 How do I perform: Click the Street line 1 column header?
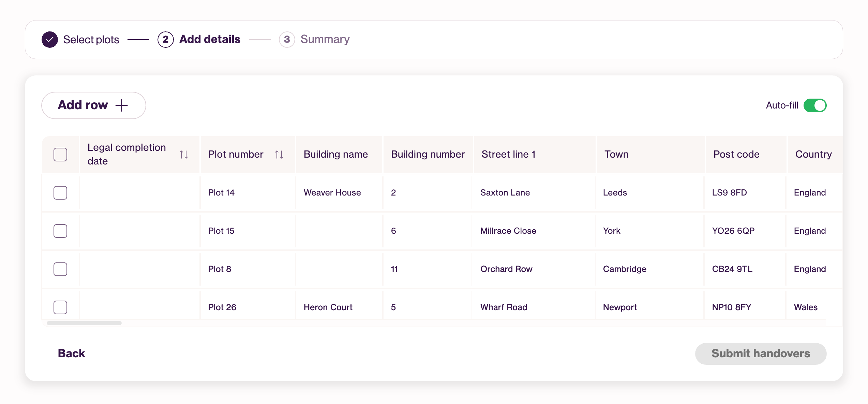[535, 155]
